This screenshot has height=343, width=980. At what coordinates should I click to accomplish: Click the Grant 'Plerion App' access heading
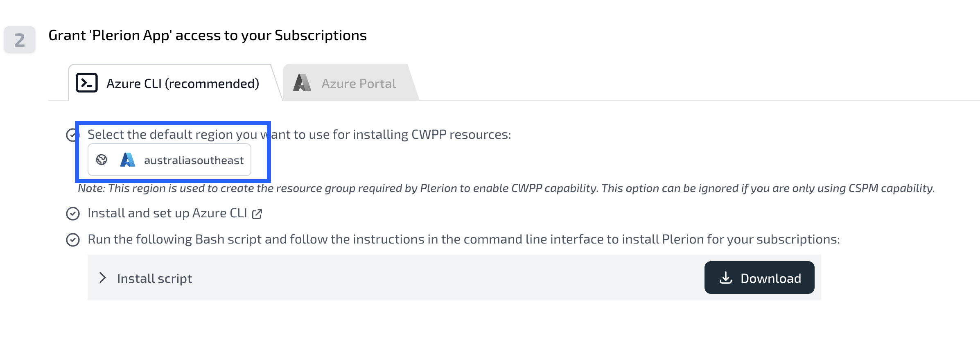click(208, 36)
